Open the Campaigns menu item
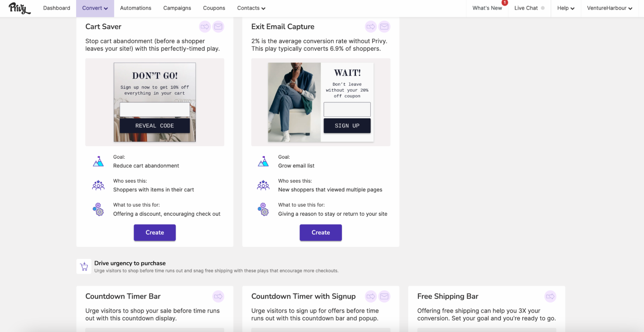Screen dimensions: 644x332 [177, 8]
